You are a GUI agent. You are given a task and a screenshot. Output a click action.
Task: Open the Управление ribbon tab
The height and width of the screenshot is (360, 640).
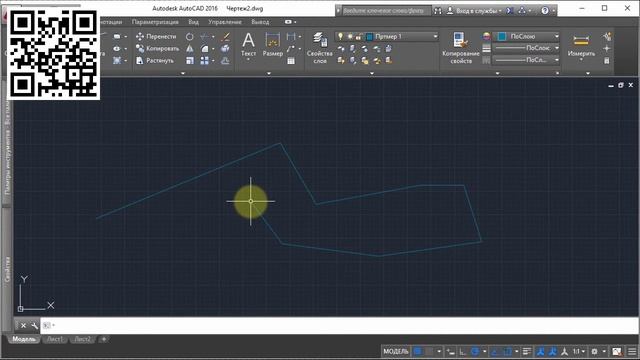pyautogui.click(x=225, y=22)
